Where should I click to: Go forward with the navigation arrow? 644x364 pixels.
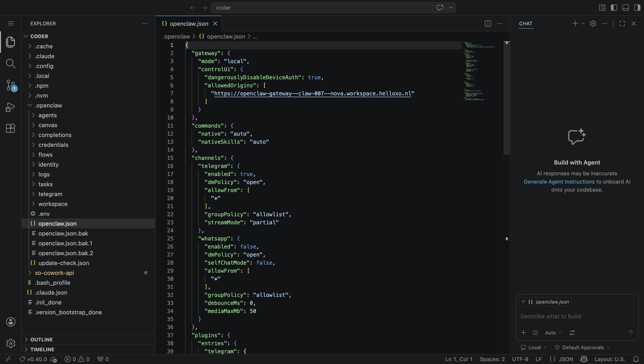pos(205,8)
